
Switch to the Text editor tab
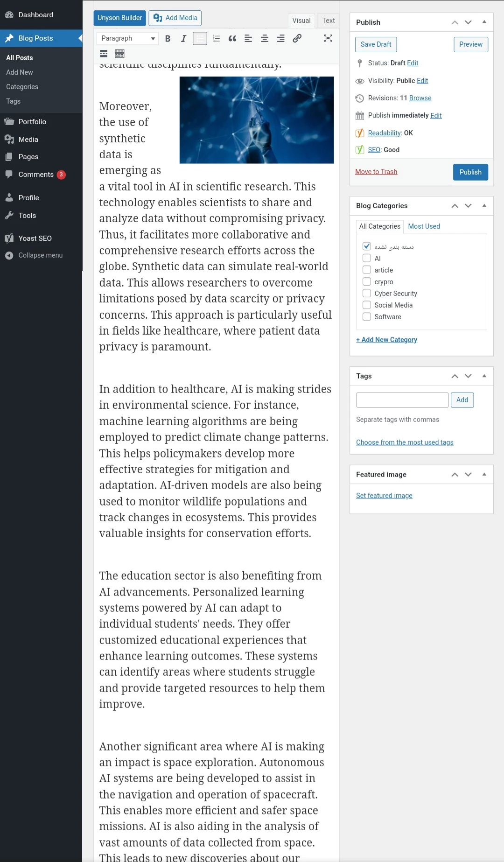click(328, 21)
